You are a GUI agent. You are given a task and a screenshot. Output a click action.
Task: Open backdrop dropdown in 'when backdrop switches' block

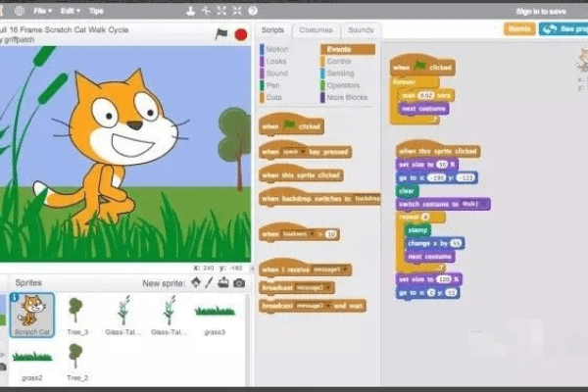click(x=367, y=198)
